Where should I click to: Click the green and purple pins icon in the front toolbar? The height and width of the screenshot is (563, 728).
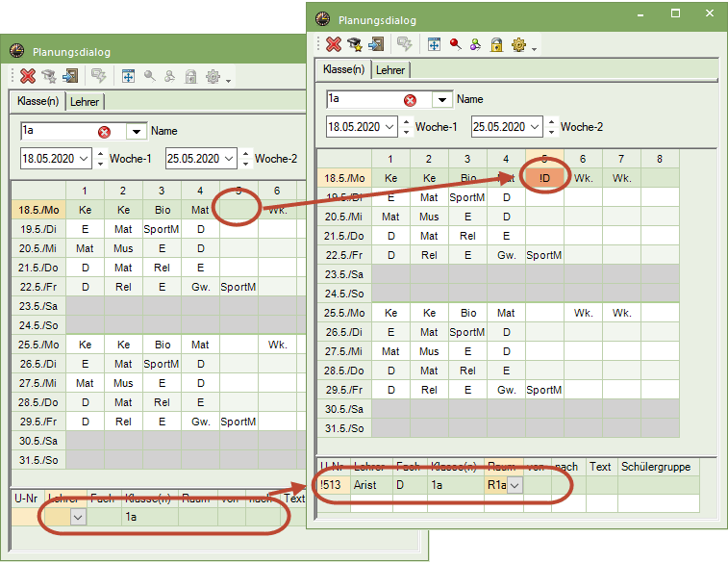tap(475, 44)
